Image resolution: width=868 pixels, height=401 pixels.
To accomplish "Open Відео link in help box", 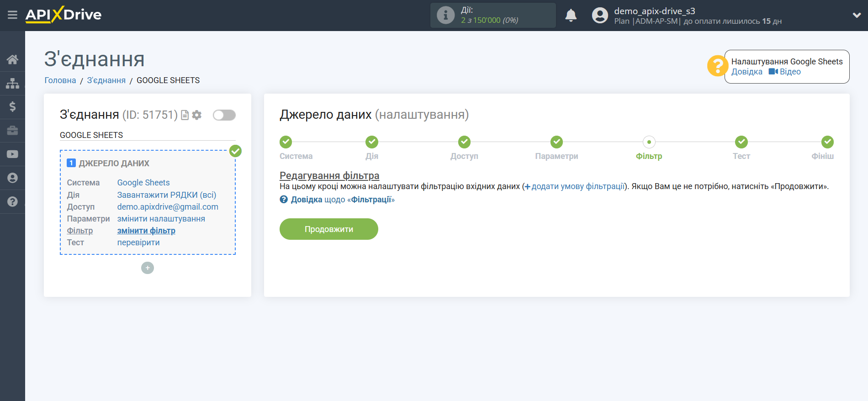I will coord(785,72).
